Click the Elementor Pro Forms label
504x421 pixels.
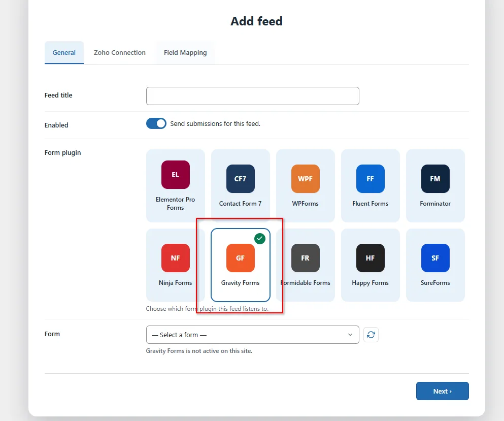pos(176,204)
